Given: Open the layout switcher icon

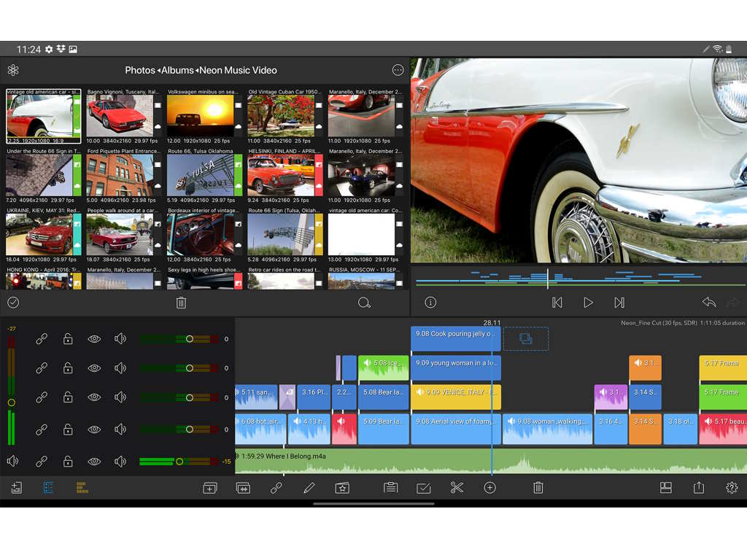Looking at the screenshot, I should pyautogui.click(x=666, y=488).
